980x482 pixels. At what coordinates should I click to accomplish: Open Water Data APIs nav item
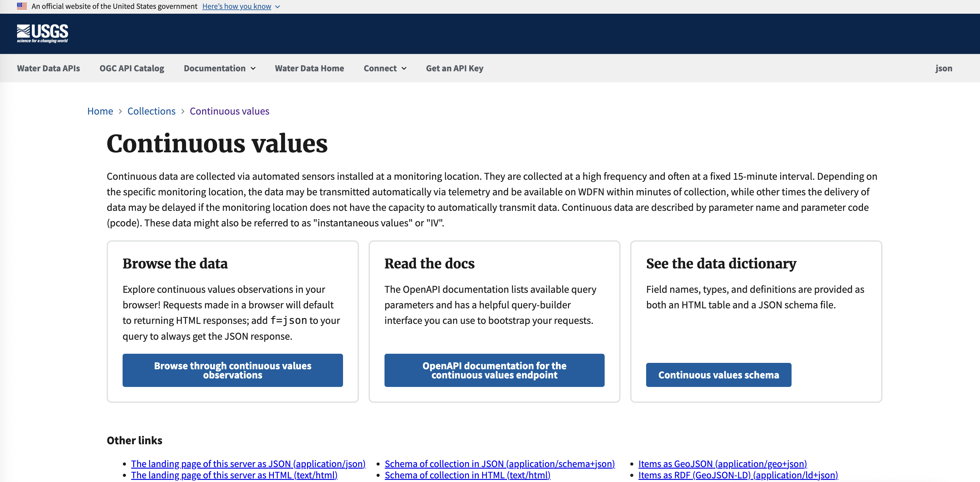click(x=48, y=68)
